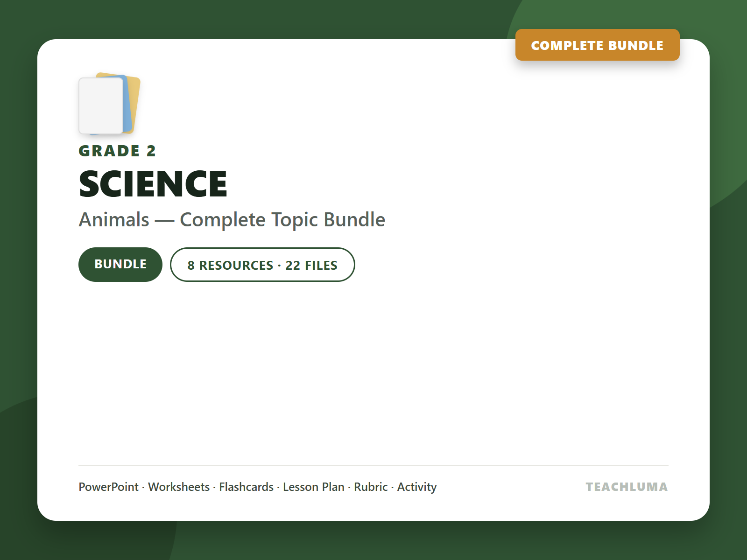Select the GRADE 2 label
Viewport: 747px width, 560px height.
(117, 151)
